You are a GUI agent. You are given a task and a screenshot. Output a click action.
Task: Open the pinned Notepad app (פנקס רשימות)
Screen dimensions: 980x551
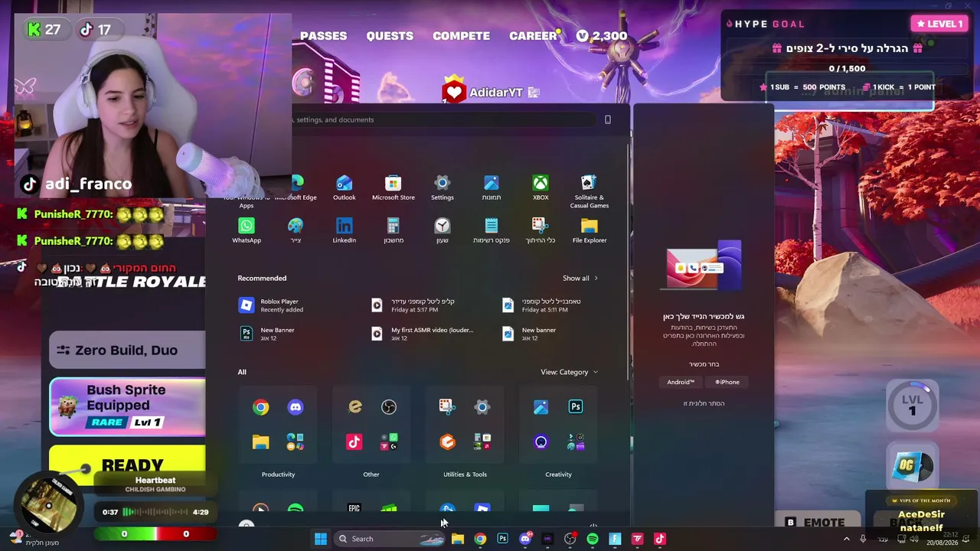click(x=491, y=230)
